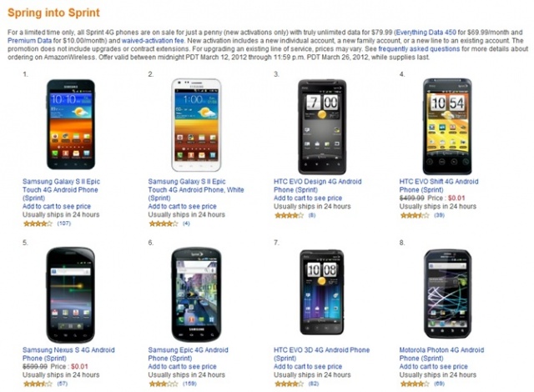Image resolution: width=534 pixels, height=392 pixels.
Task: Follow the Premium Data link
Action: pos(30,41)
